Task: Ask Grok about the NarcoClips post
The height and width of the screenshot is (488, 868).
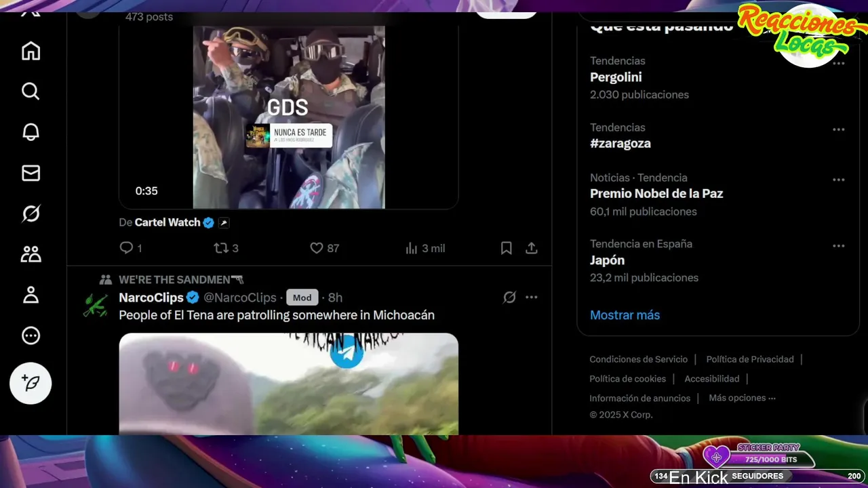Action: click(x=509, y=297)
